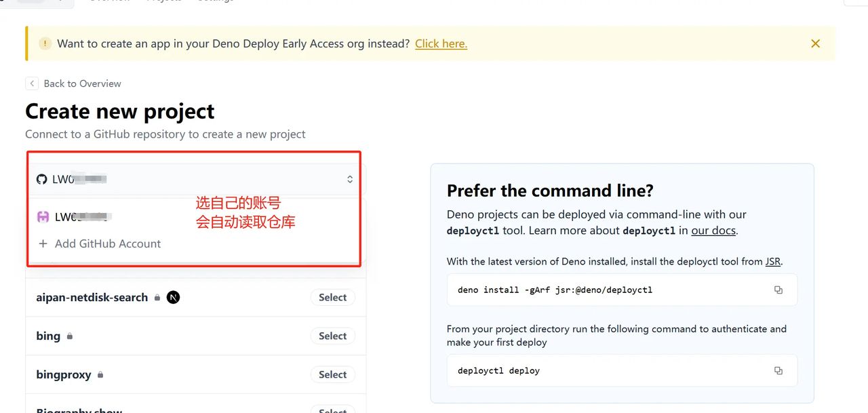Open our docs link about deployctl
Viewport: 868px width, 413px height.
(x=713, y=230)
